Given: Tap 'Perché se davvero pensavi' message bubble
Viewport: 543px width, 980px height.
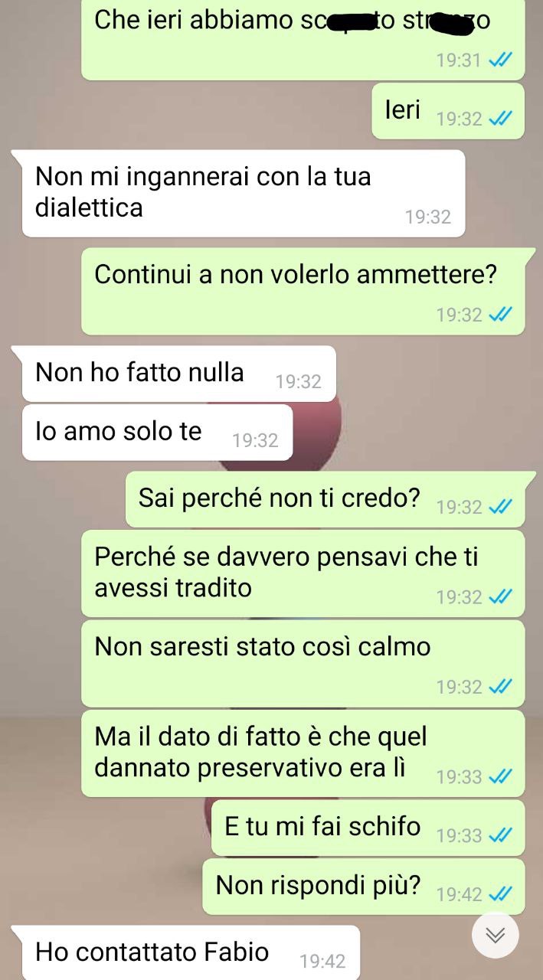Looking at the screenshot, I should [303, 573].
